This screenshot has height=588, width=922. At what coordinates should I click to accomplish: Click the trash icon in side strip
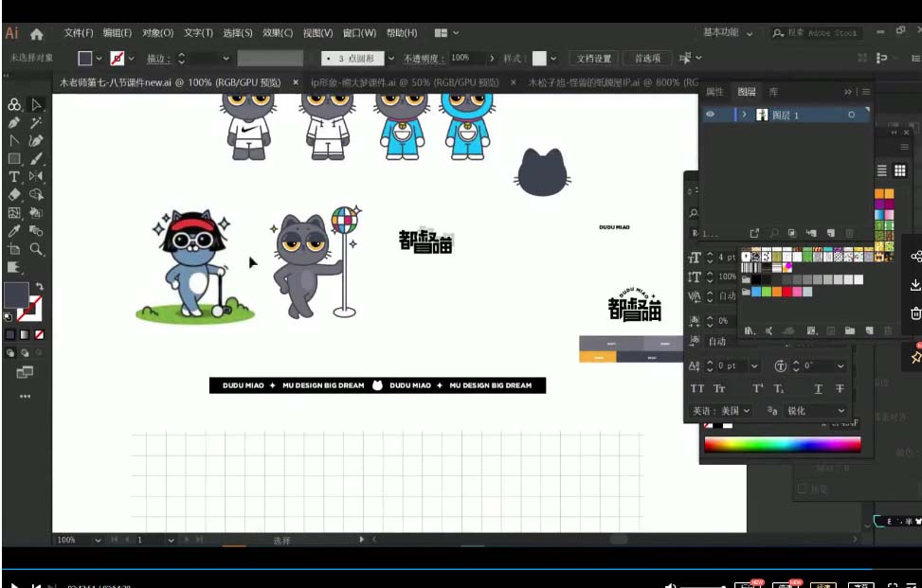915,313
